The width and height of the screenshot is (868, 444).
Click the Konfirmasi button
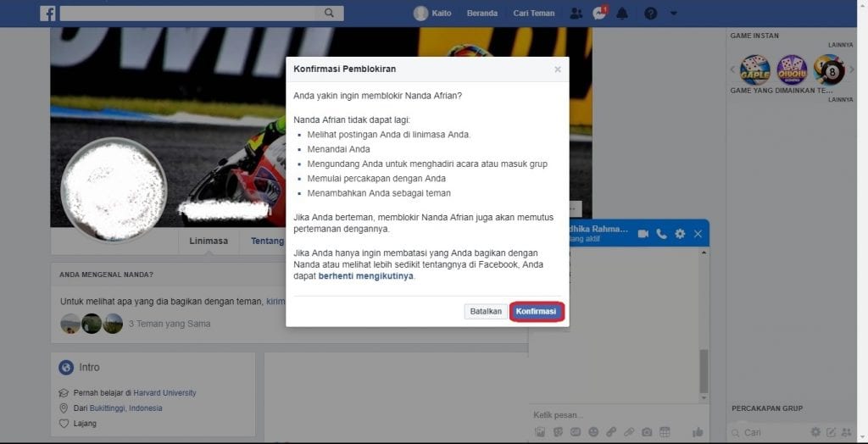tap(536, 312)
